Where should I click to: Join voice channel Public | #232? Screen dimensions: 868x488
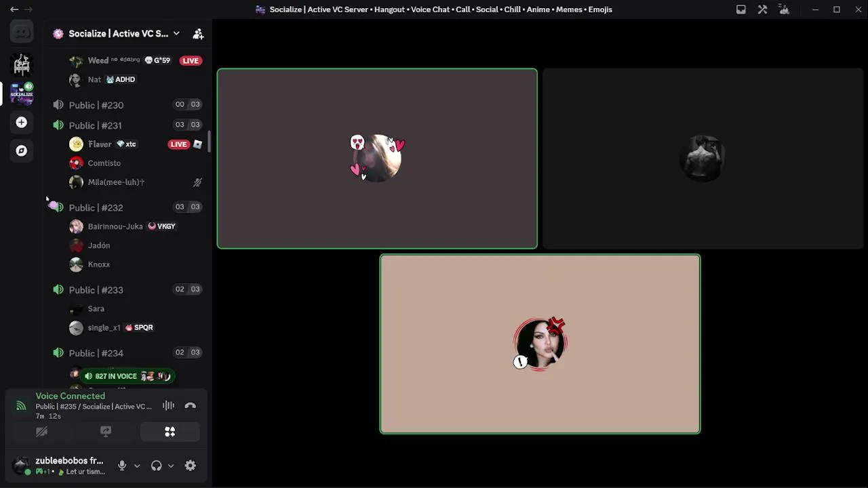[x=127, y=207]
